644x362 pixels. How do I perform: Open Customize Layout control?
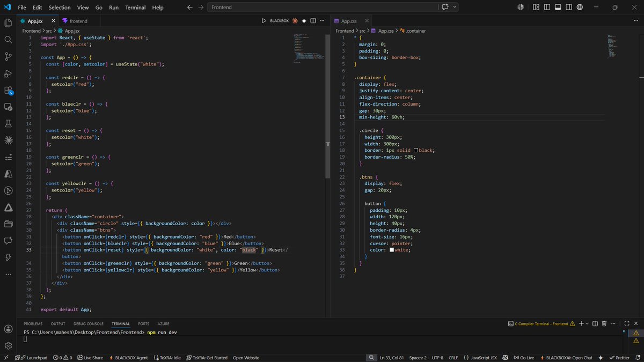[536, 8]
